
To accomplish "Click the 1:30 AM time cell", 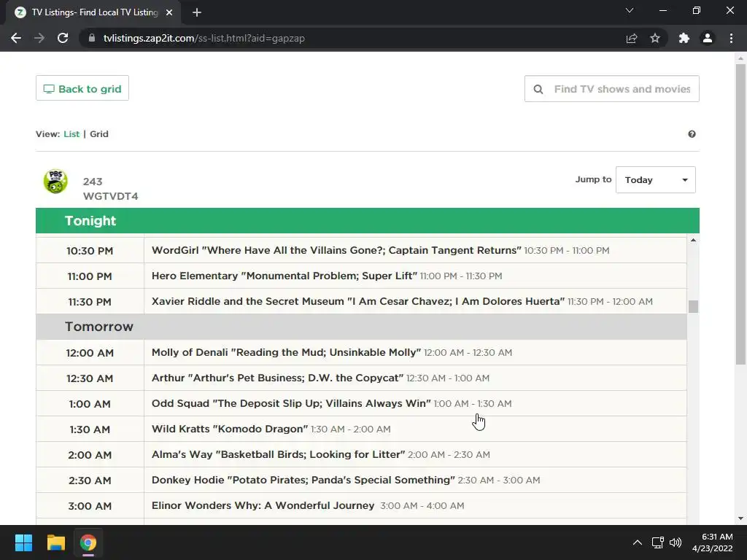I will [x=90, y=429].
